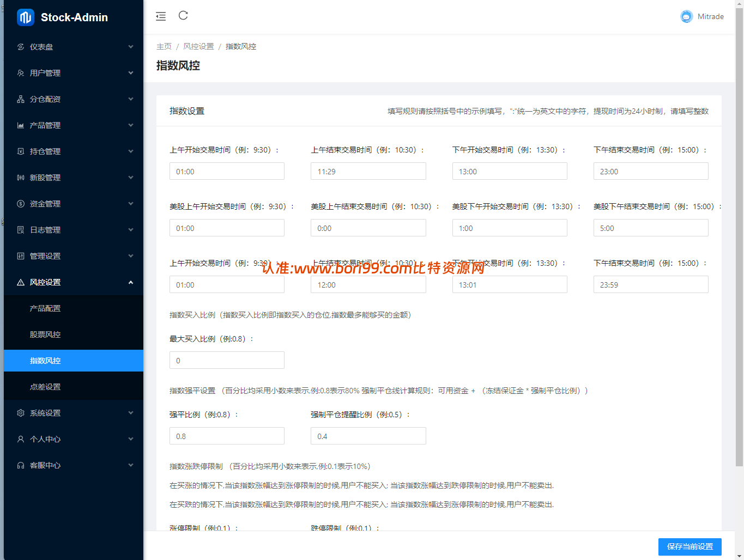Screen dimensions: 744x560
Task: Collapse the sidebar with the menu fold icon
Action: point(161,16)
